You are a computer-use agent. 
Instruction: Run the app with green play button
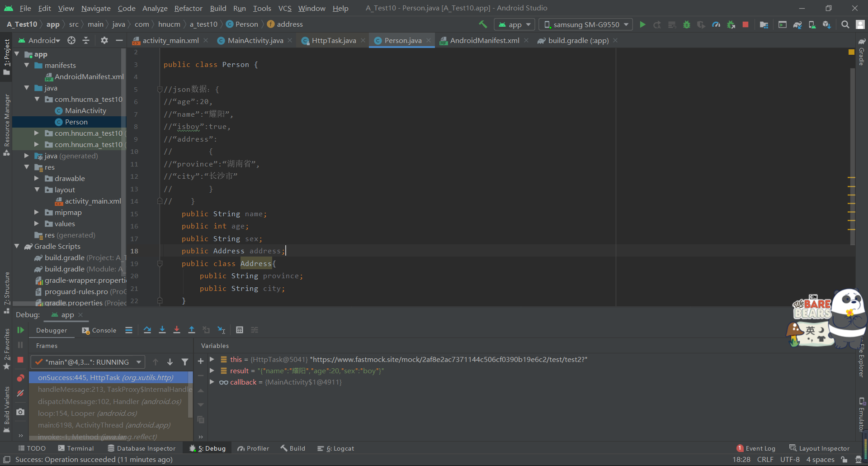[x=642, y=24]
